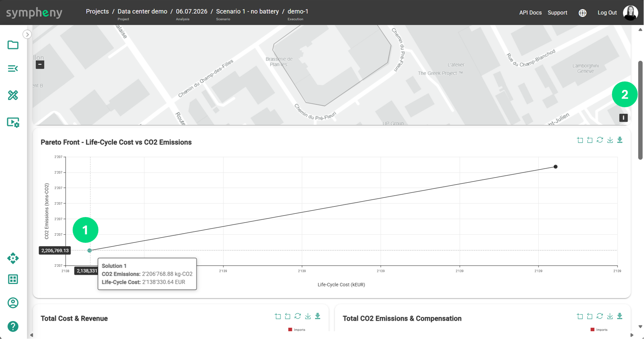This screenshot has height=339, width=644.
Task: Go to Scenario 1 - no battery breadcrumb
Action: pos(247,11)
